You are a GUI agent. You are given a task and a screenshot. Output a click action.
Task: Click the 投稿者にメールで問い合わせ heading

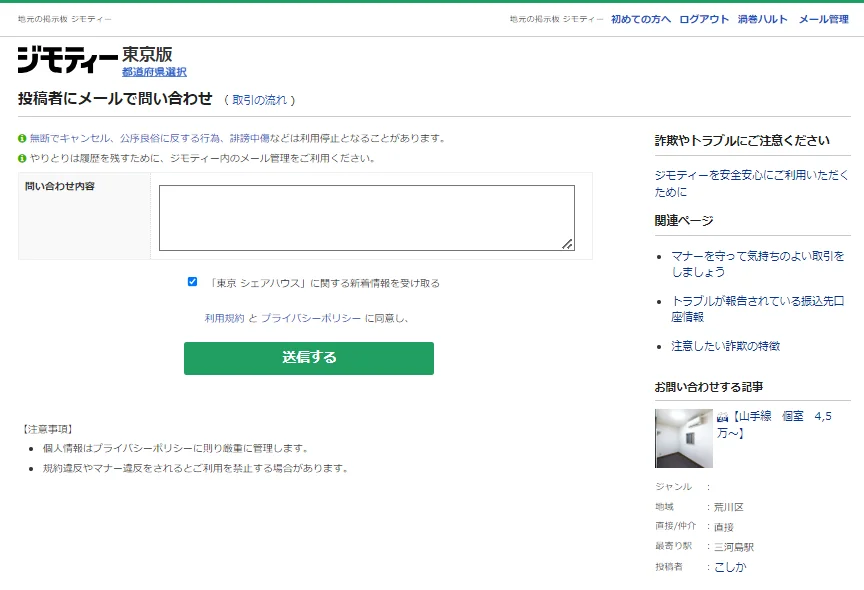point(115,99)
